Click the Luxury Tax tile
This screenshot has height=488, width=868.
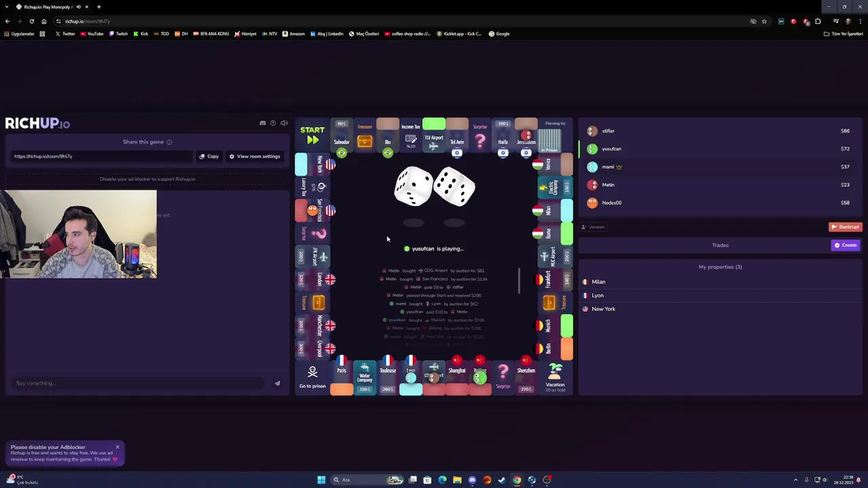click(313, 187)
